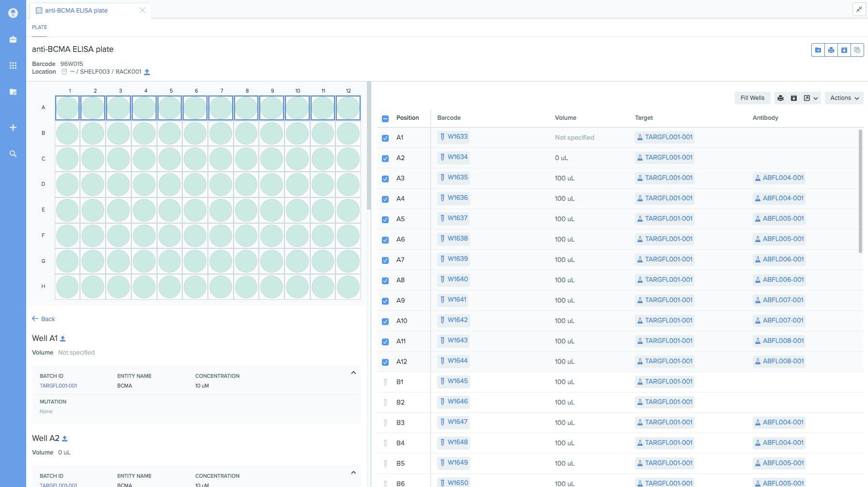Click the Fill Wells button
The width and height of the screenshot is (868, 487).
(752, 98)
